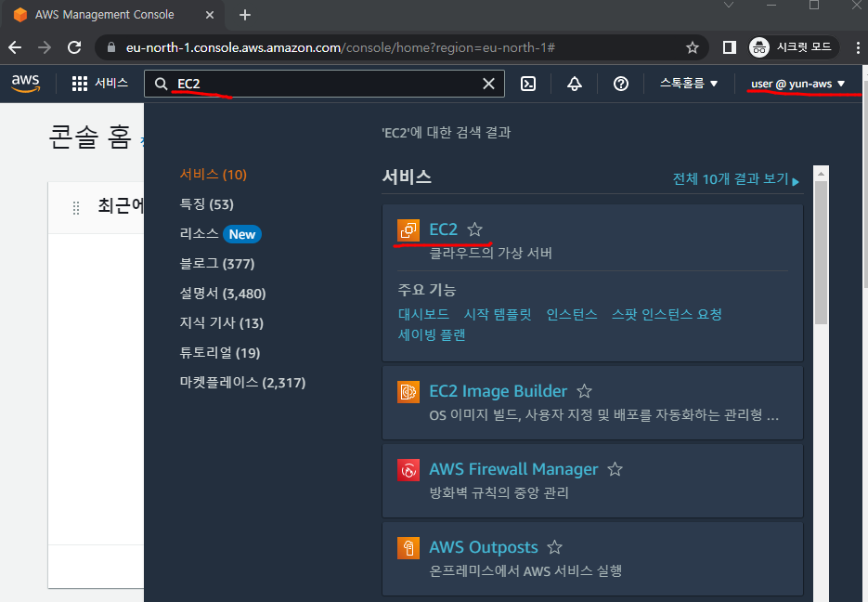Click the incognito mode profile icon

click(x=759, y=47)
